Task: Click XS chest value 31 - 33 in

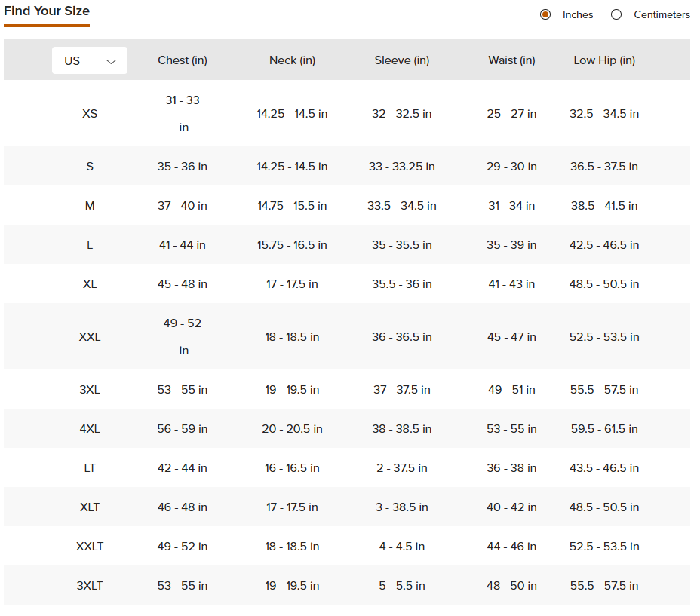Action: [x=183, y=114]
